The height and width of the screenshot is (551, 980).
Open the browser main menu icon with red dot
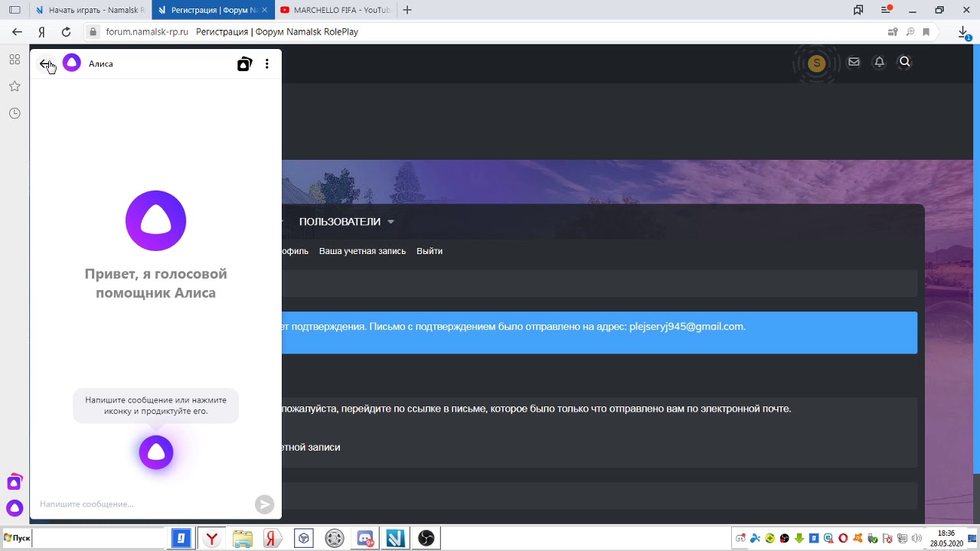point(886,10)
